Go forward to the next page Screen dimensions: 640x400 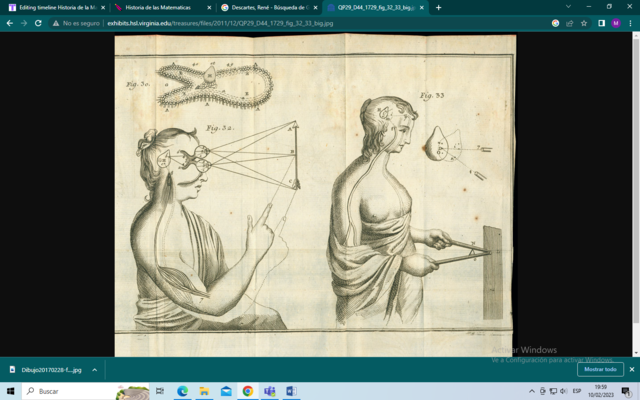[x=24, y=23]
